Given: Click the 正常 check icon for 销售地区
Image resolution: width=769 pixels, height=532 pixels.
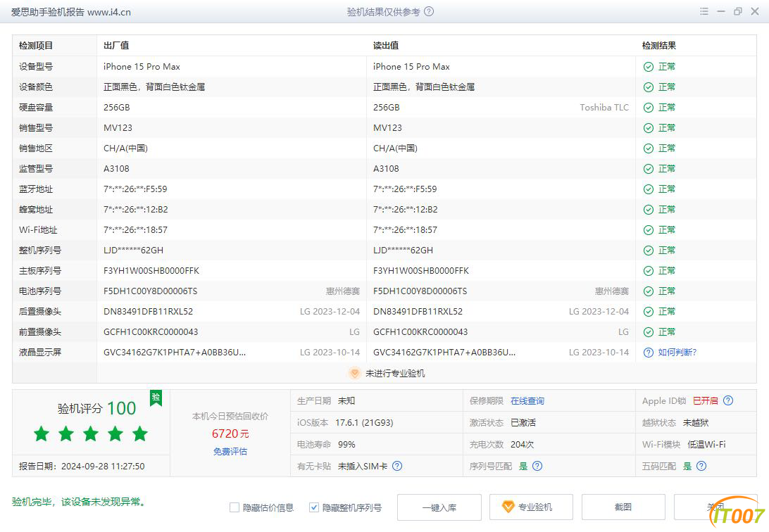Looking at the screenshot, I should 649,148.
